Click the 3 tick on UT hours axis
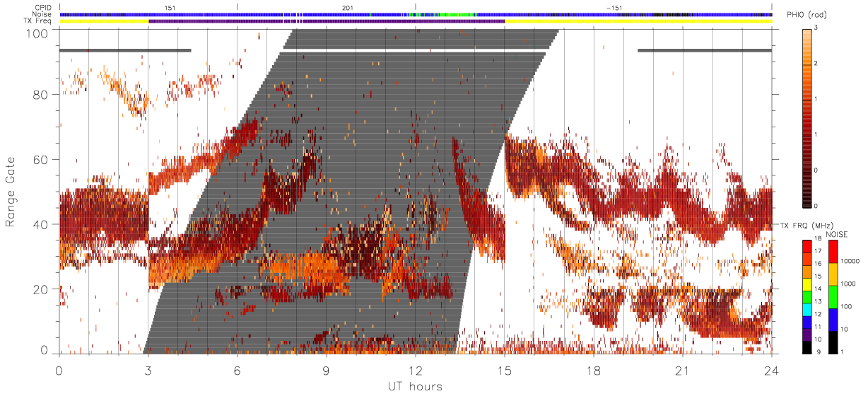 [148, 370]
